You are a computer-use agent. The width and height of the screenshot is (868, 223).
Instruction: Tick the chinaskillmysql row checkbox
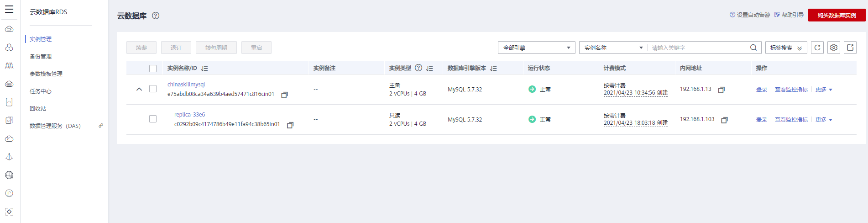coord(153,89)
